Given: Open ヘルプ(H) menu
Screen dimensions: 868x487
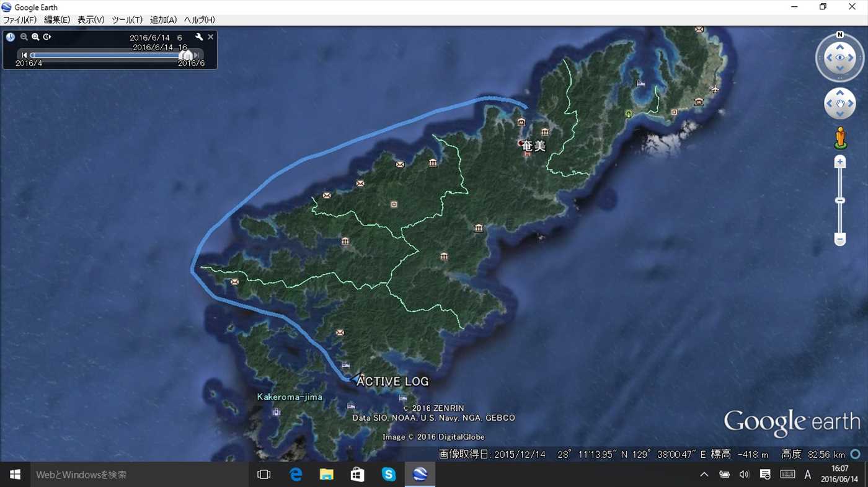Looking at the screenshot, I should [200, 20].
